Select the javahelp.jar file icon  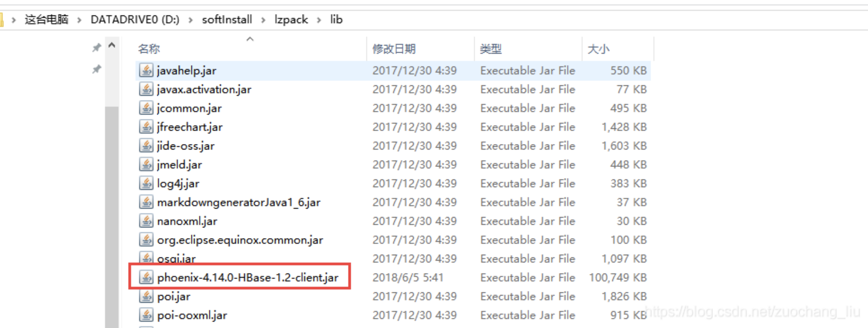pos(146,70)
